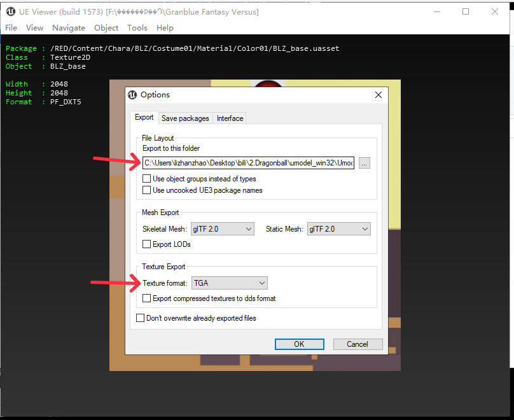Image resolution: width=514 pixels, height=420 pixels.
Task: Click the Texture2D class value
Action: (70, 57)
